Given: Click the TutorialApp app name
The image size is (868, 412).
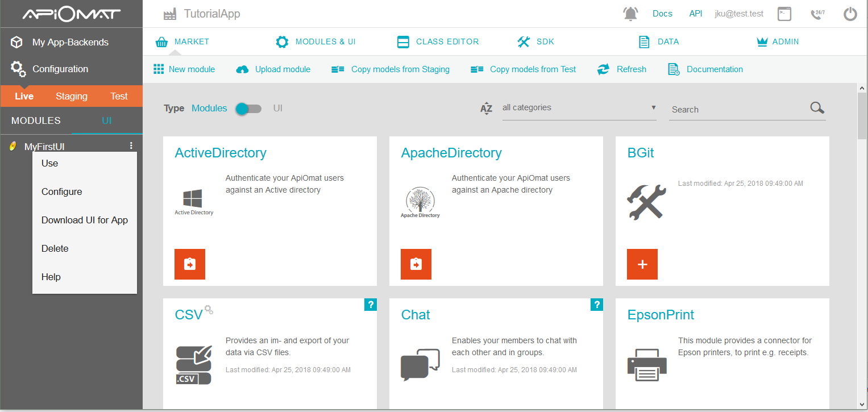Looking at the screenshot, I should coord(212,14).
